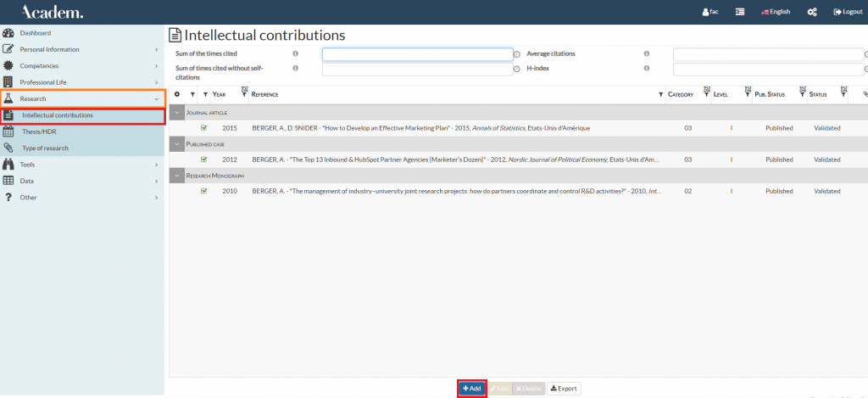
Task: Expand the Personal Information menu
Action: pyautogui.click(x=81, y=49)
